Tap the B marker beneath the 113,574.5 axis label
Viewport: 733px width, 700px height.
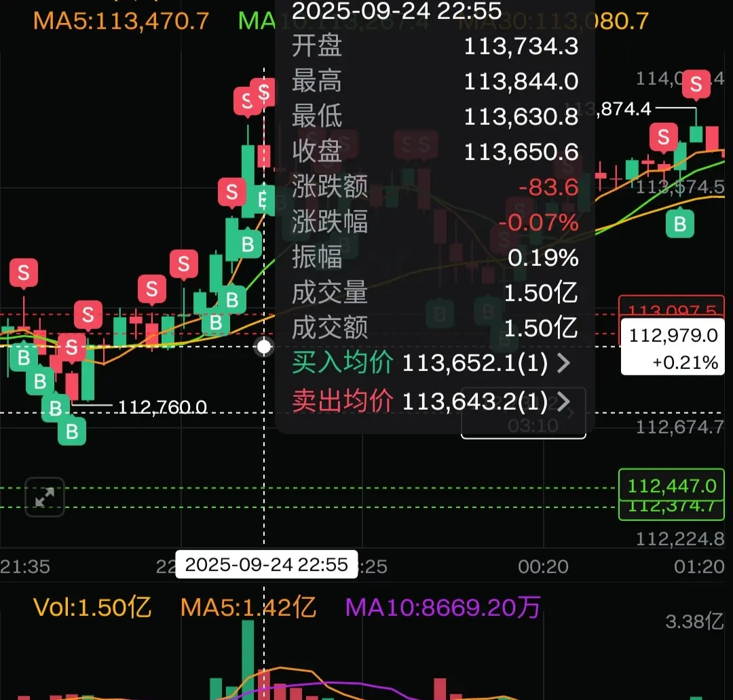pos(679,224)
